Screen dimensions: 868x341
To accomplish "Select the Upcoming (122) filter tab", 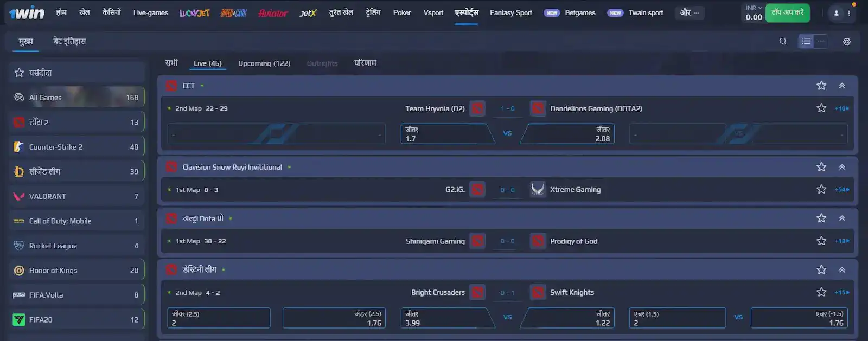I will pos(264,63).
